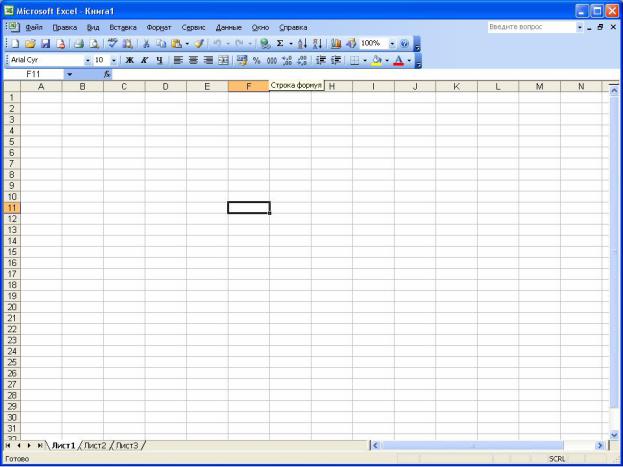Select column header M
The height and width of the screenshot is (467, 623).
pyautogui.click(x=540, y=86)
